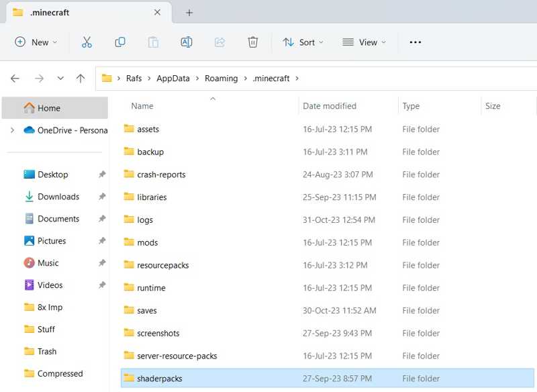Click the Paste clipboard icon
Viewport: 537px width, 392px height.
pyautogui.click(x=153, y=42)
